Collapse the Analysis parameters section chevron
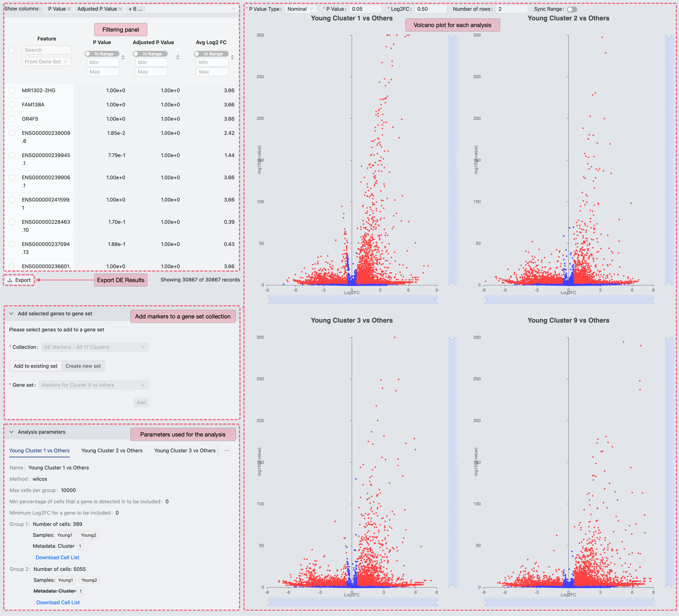 (11, 432)
